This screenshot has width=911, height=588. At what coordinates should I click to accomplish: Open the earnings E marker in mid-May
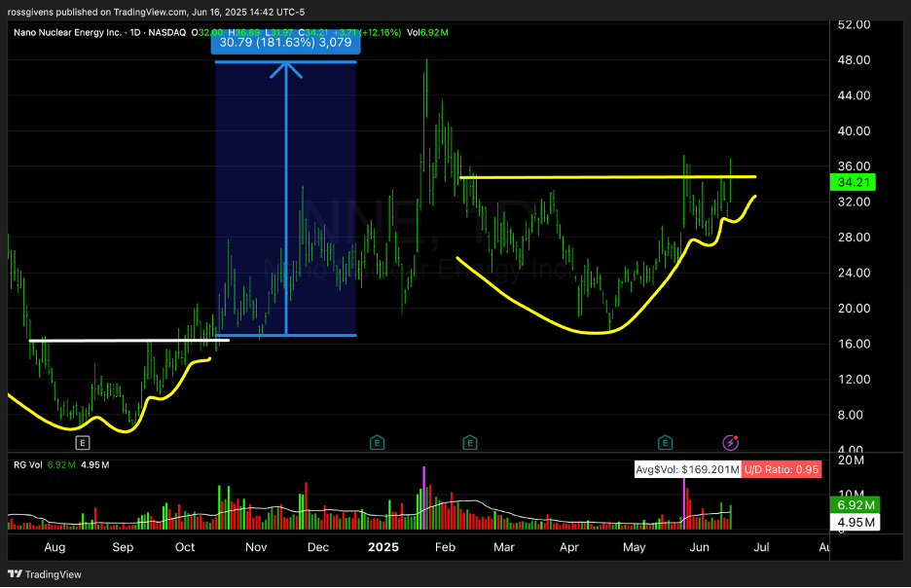coord(665,443)
